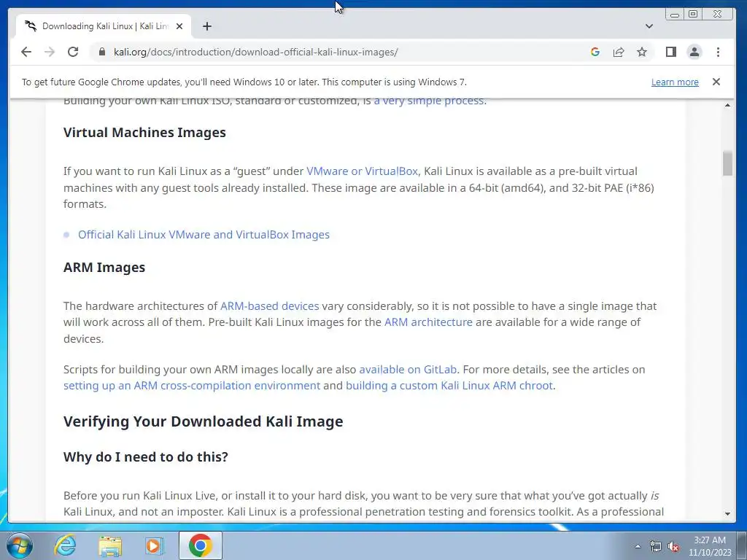
Task: Select the Downloading Kali Linux tab
Action: tap(104, 26)
